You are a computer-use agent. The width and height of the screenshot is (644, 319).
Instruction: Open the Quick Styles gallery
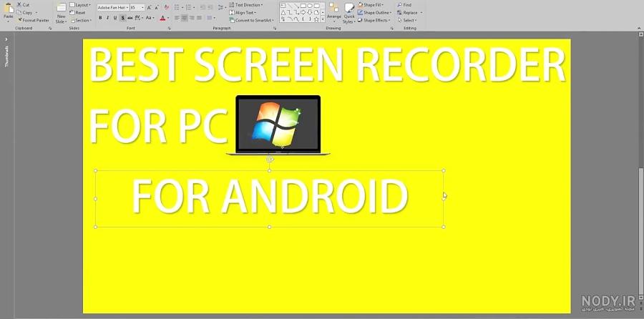349,12
